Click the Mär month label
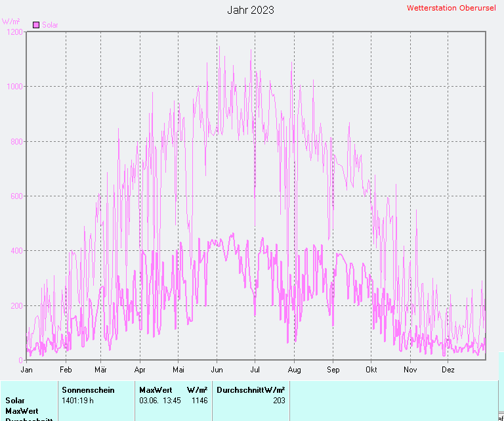Image resolution: width=504 pixels, height=421 pixels. tap(100, 370)
